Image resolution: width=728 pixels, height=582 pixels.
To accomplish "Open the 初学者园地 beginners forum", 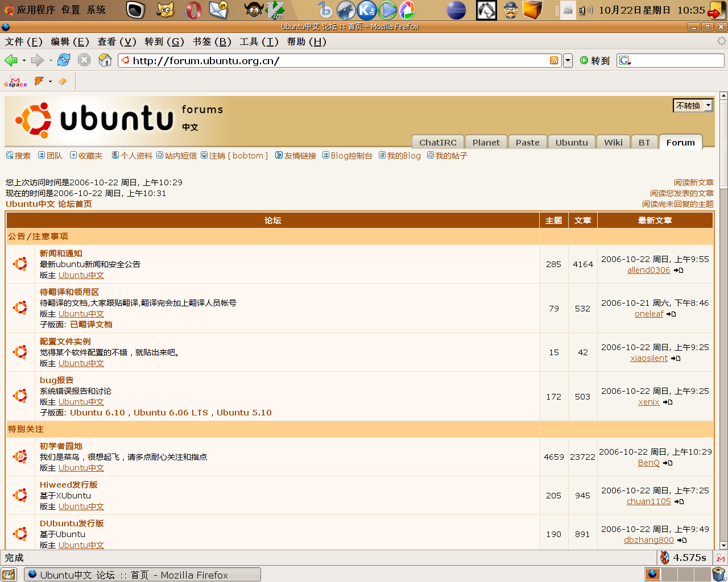I will coord(61,446).
